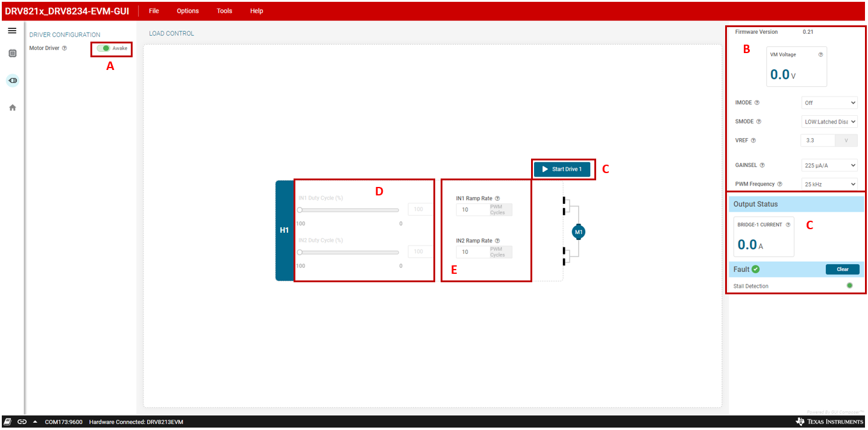This screenshot has width=868, height=430.
Task: Click help icon beside PWM Frequency
Action: (780, 185)
